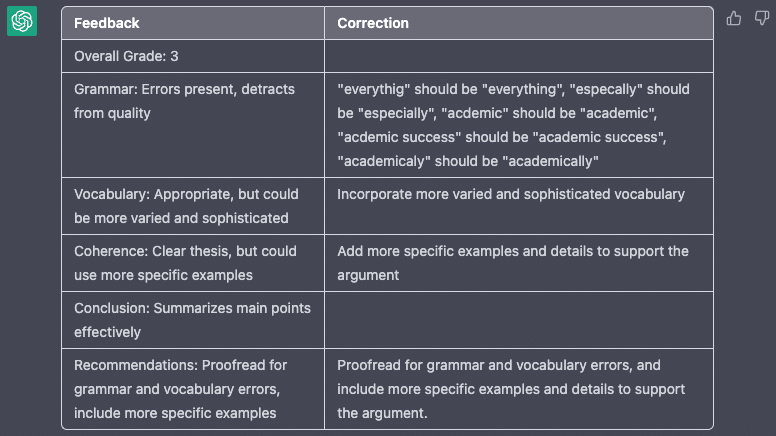Click the empty correction cell beside Conclusion
The height and width of the screenshot is (436, 776).
tap(518, 319)
